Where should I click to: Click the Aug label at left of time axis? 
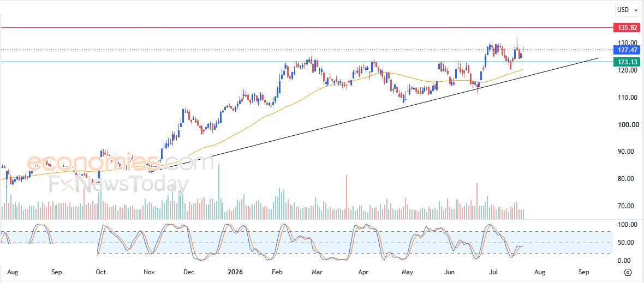pyautogui.click(x=13, y=272)
